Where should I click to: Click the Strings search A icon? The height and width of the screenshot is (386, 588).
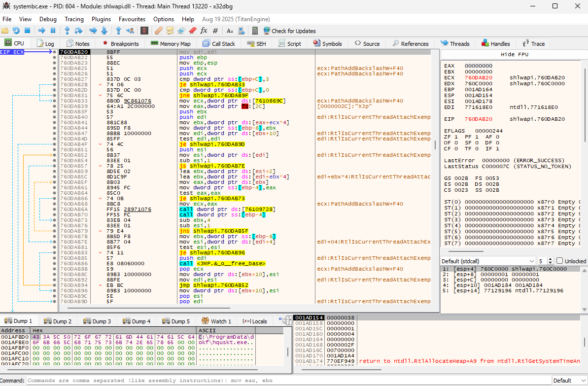tap(230, 31)
